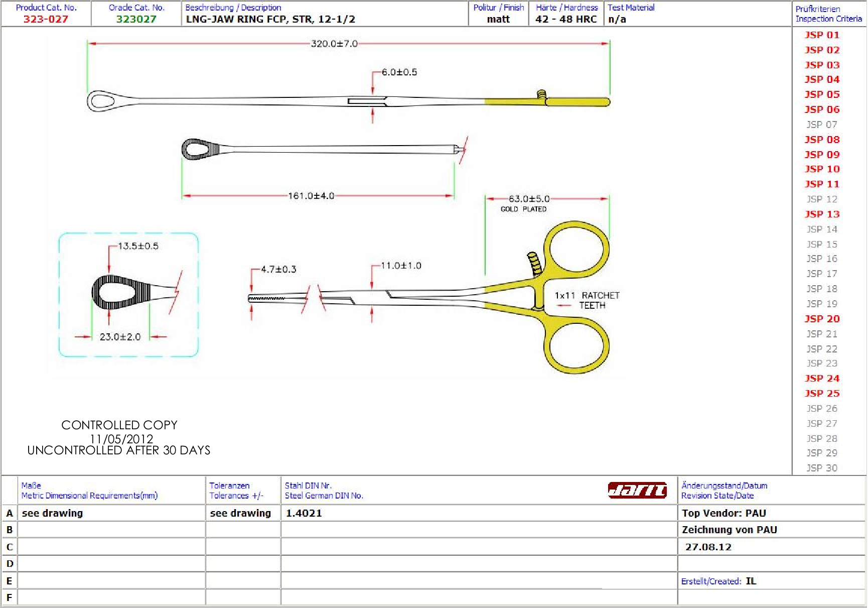This screenshot has height=608, width=868.
Task: Click the revision date 27.08.12
Action: (708, 547)
